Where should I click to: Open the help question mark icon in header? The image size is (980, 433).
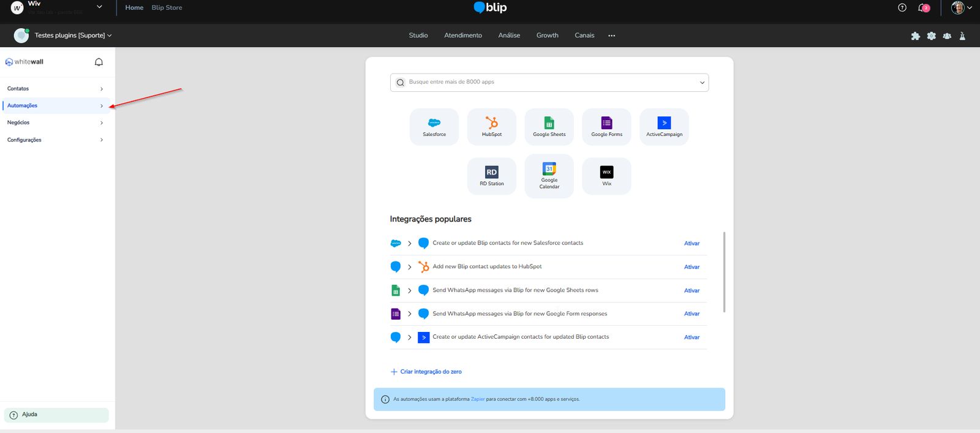click(902, 8)
